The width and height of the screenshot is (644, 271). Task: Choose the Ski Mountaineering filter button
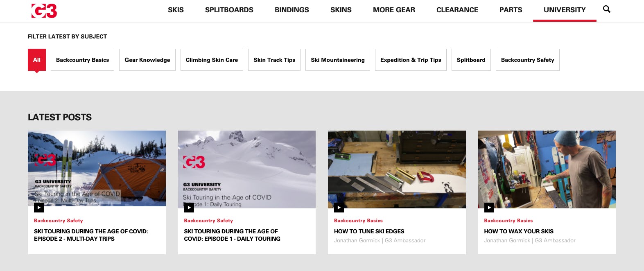[x=338, y=60]
